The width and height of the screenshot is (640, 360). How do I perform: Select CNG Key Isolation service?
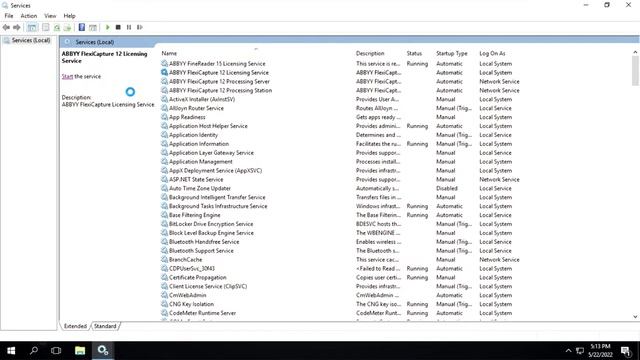pos(191,304)
